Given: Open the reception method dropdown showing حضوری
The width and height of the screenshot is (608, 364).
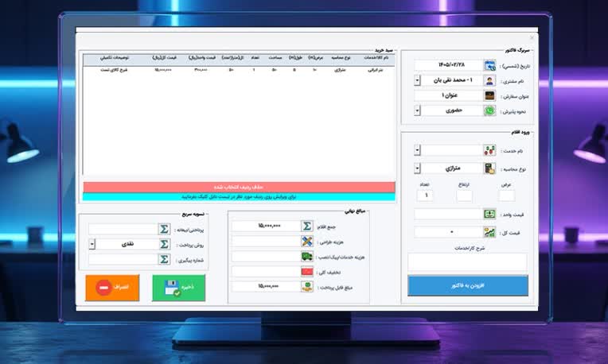Looking at the screenshot, I should [x=417, y=110].
